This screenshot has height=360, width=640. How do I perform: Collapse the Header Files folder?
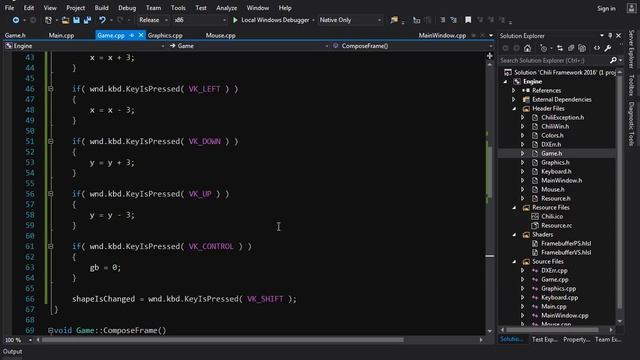click(x=514, y=109)
